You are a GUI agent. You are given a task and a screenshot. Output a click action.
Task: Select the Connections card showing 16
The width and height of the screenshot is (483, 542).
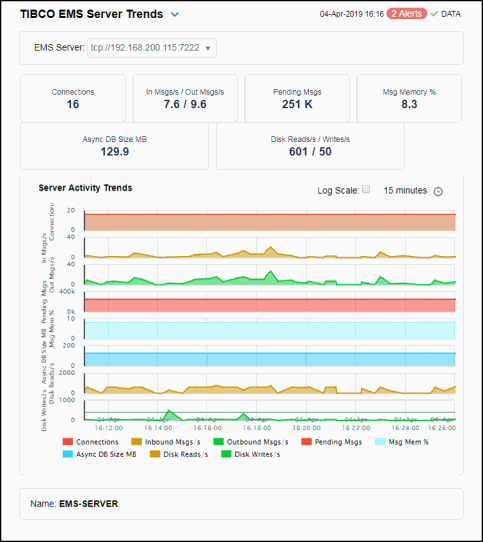(x=73, y=98)
